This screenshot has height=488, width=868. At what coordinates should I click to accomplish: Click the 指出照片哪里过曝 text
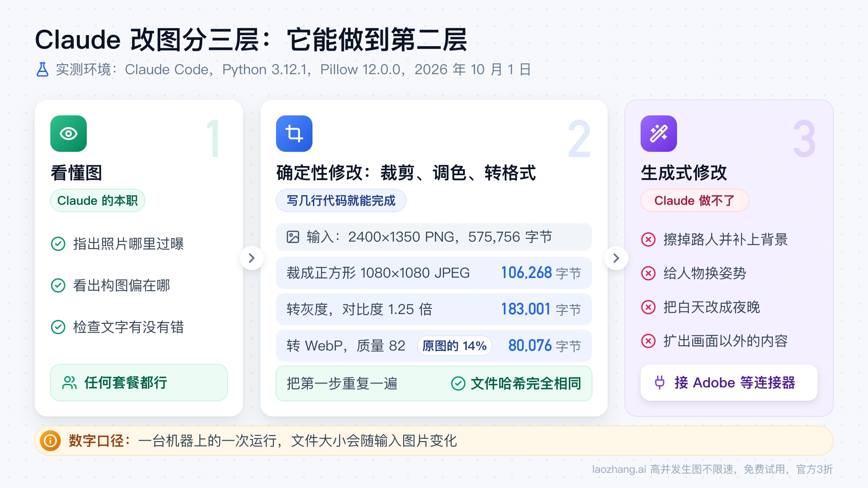point(128,244)
